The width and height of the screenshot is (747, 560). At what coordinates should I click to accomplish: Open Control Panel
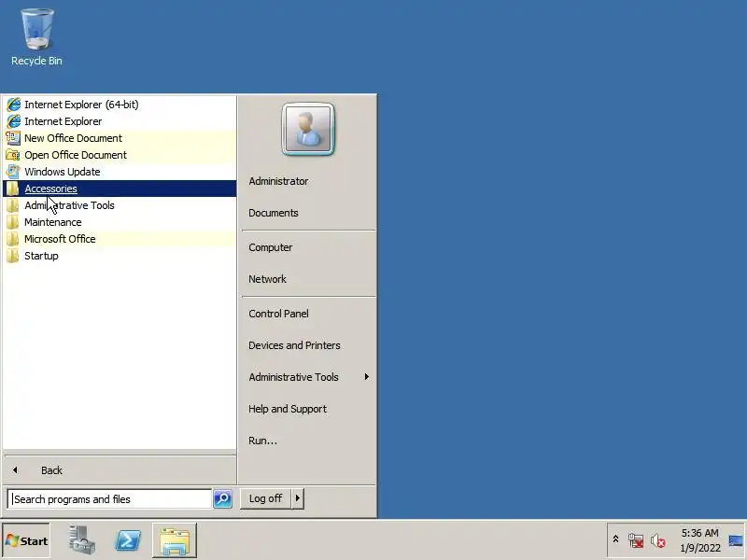(x=278, y=314)
